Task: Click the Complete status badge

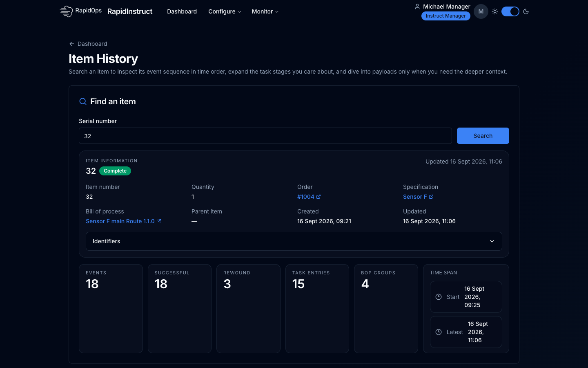Action: pos(115,171)
